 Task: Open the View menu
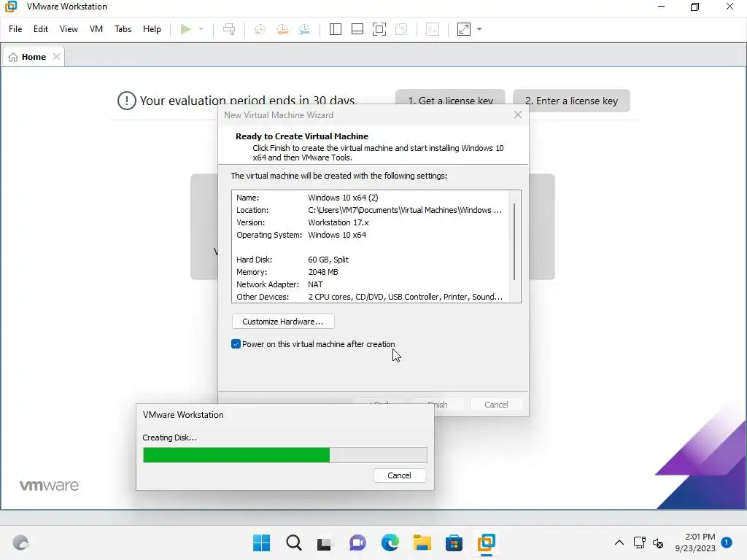69,29
